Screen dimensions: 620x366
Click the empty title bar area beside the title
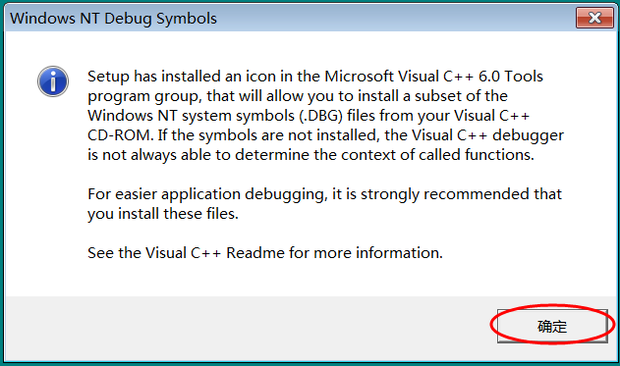click(x=395, y=18)
